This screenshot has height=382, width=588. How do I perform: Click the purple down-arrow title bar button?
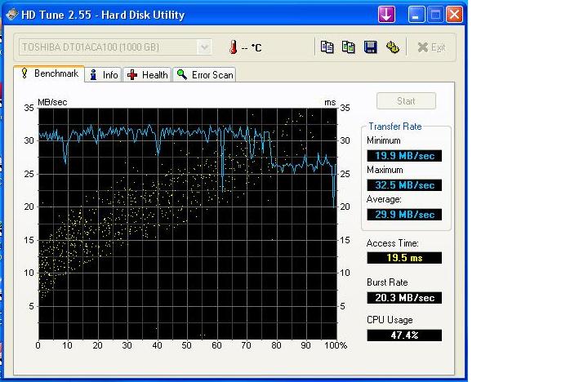click(386, 15)
